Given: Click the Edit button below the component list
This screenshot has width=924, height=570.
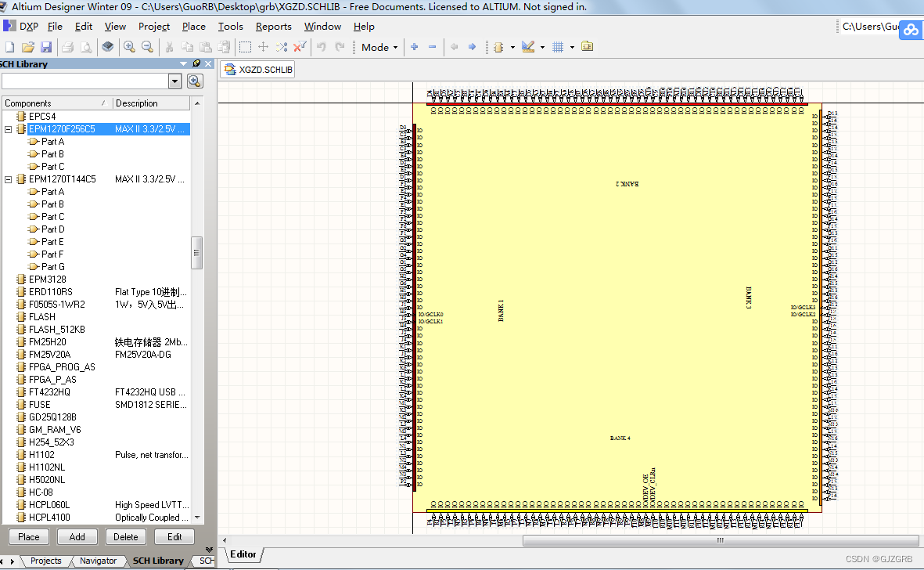Looking at the screenshot, I should [x=174, y=536].
